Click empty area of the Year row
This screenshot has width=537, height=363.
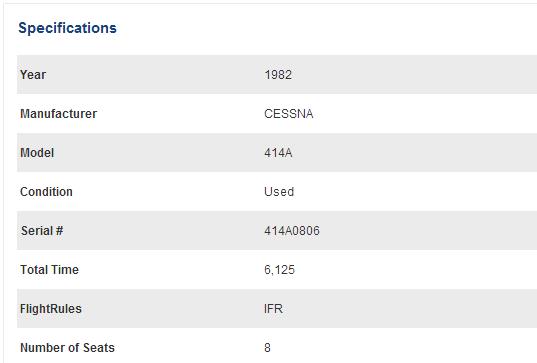coord(411,74)
